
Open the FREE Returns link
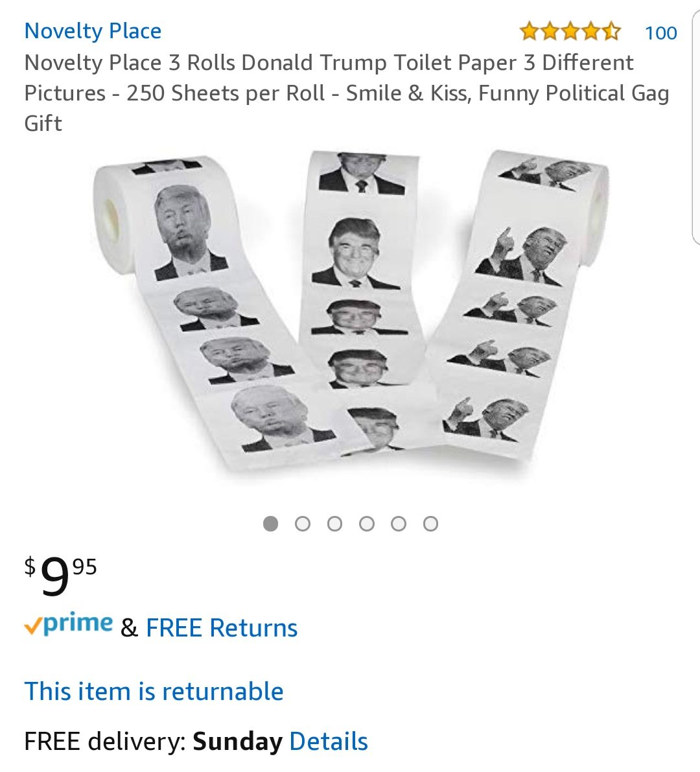(222, 627)
